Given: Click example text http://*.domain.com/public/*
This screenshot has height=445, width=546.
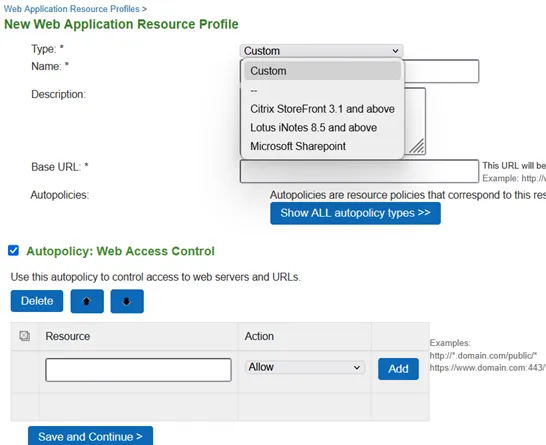Looking at the screenshot, I should coord(483,356).
